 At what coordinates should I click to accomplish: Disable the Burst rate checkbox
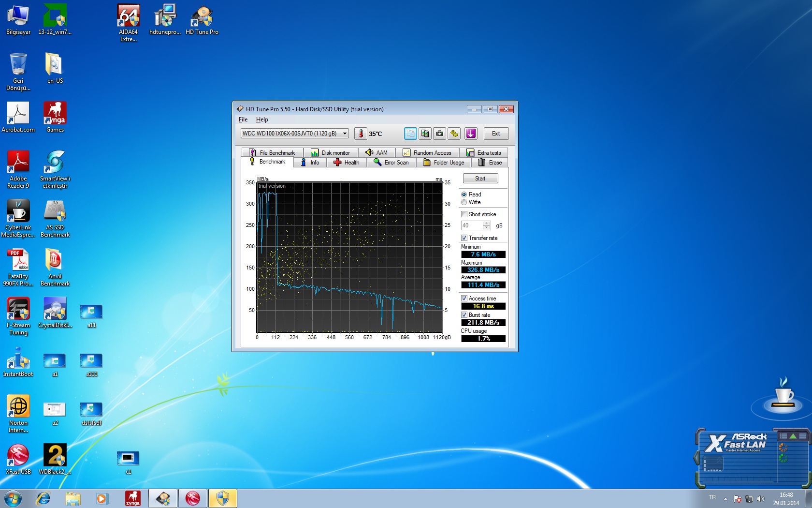(x=464, y=315)
